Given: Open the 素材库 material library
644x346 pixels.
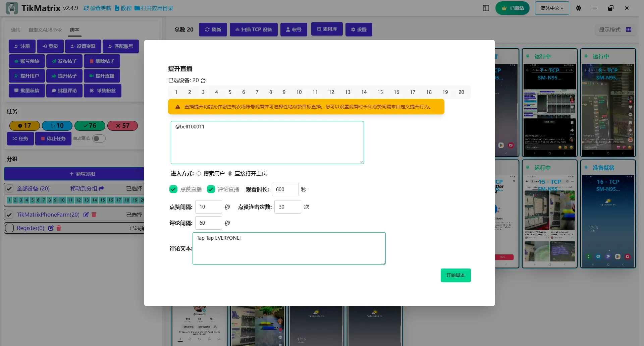Looking at the screenshot, I should coord(327,29).
